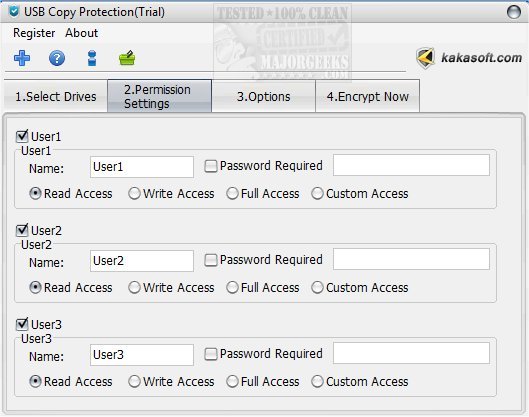Click the green shopping basket buy icon
This screenshot has height=417, width=529.
[127, 58]
